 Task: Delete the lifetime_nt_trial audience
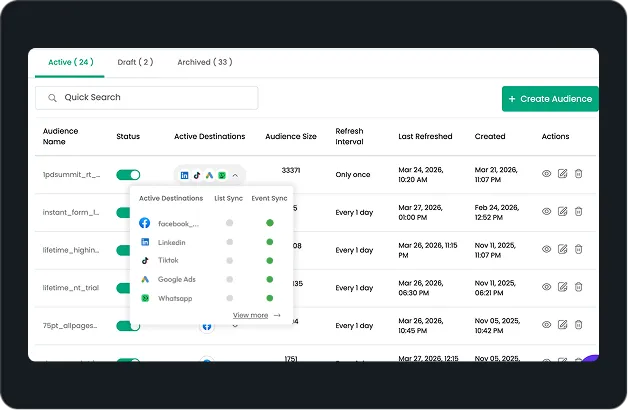[x=578, y=287]
